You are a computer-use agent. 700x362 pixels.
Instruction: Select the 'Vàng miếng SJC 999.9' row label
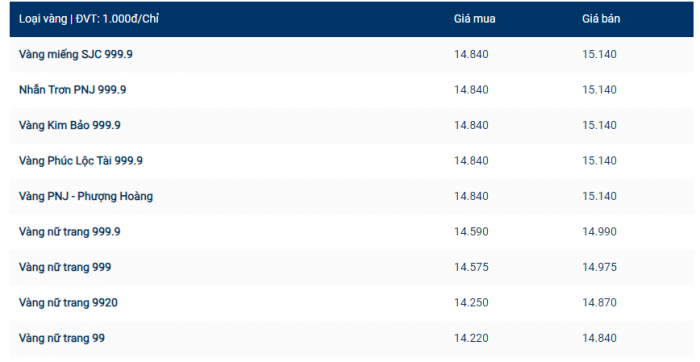tap(75, 54)
